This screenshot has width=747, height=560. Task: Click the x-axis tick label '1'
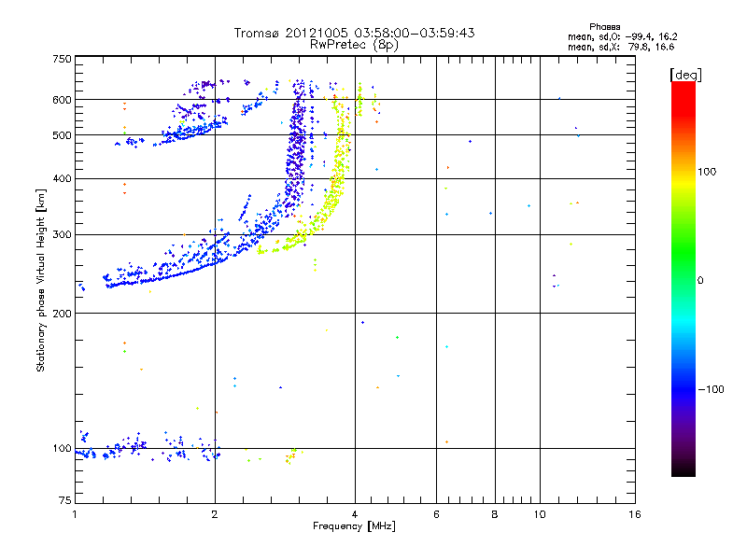point(75,514)
